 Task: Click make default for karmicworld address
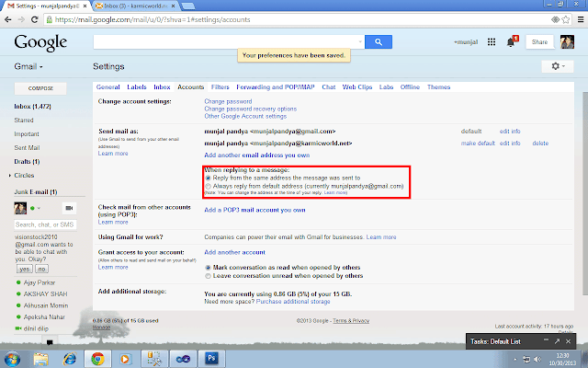(478, 144)
